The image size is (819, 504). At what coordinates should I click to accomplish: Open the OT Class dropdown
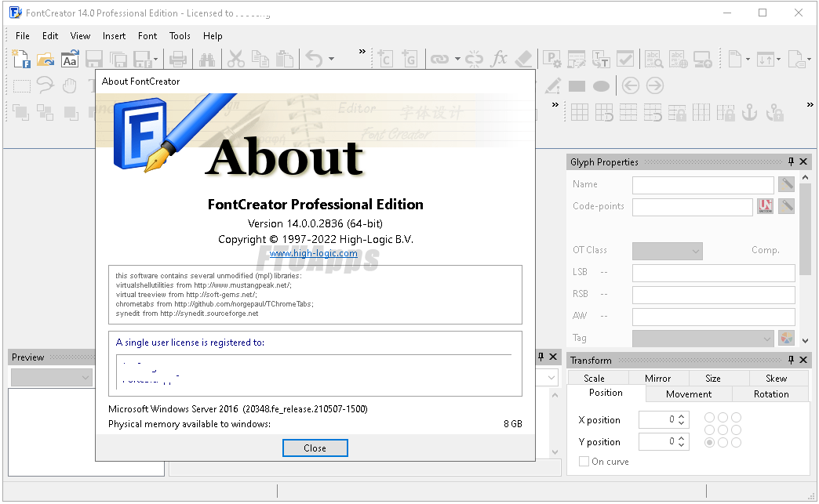667,251
